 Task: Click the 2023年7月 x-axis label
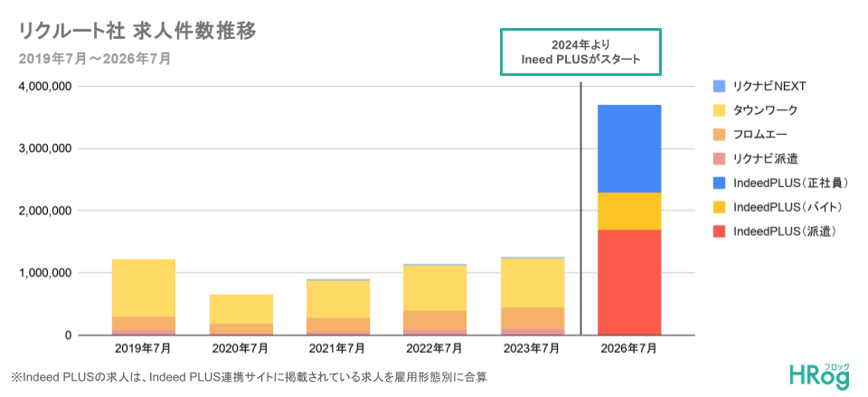532,349
